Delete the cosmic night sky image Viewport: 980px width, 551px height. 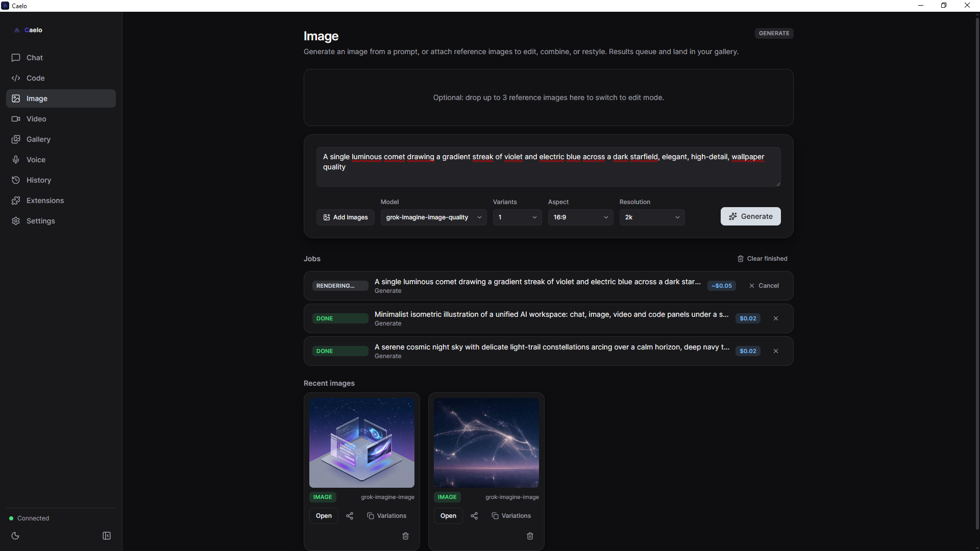point(530,536)
